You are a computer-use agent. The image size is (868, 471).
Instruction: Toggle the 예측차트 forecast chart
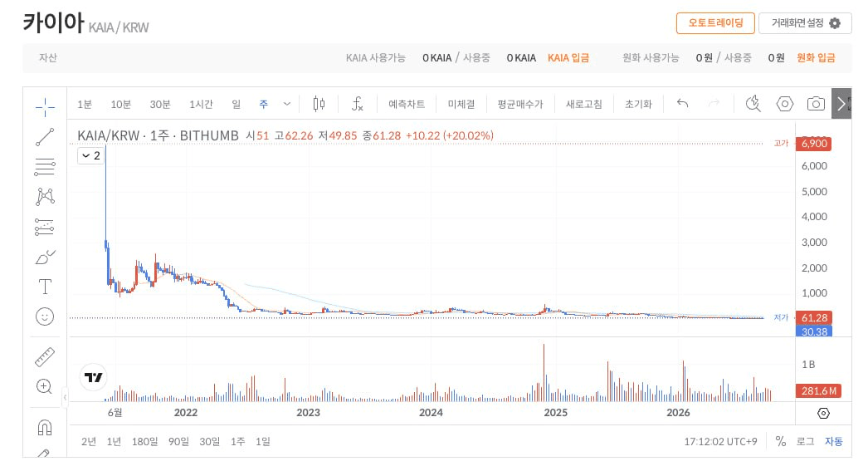tap(407, 104)
